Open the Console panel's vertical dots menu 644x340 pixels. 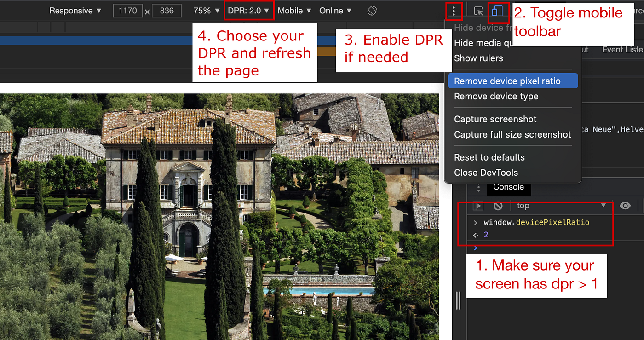[478, 187]
